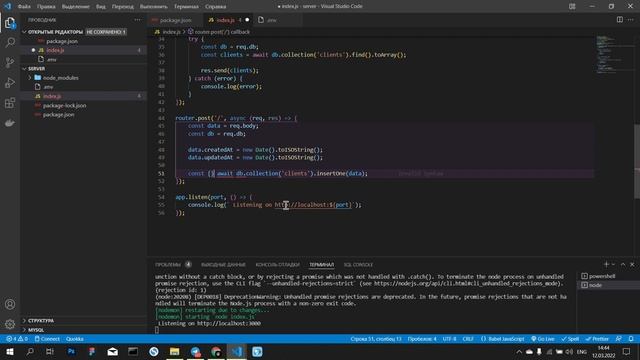This screenshot has height=360, width=640.
Task: Open the Mail app on the taskbar
Action: pyautogui.click(x=112, y=351)
